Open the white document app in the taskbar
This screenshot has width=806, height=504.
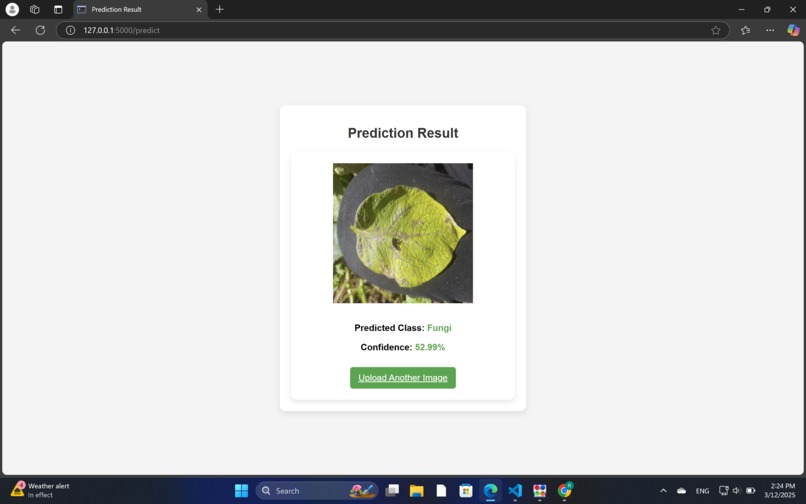(441, 491)
